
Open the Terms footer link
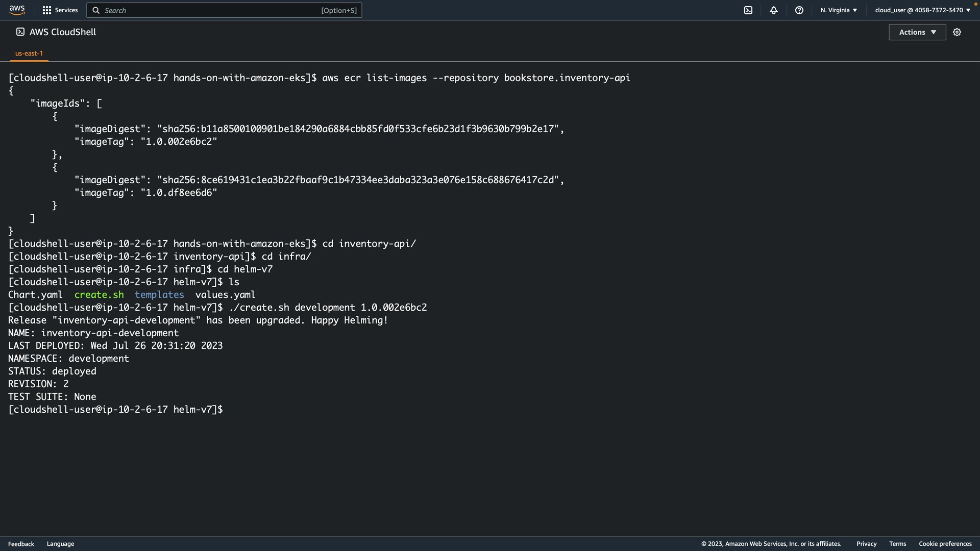coord(897,544)
